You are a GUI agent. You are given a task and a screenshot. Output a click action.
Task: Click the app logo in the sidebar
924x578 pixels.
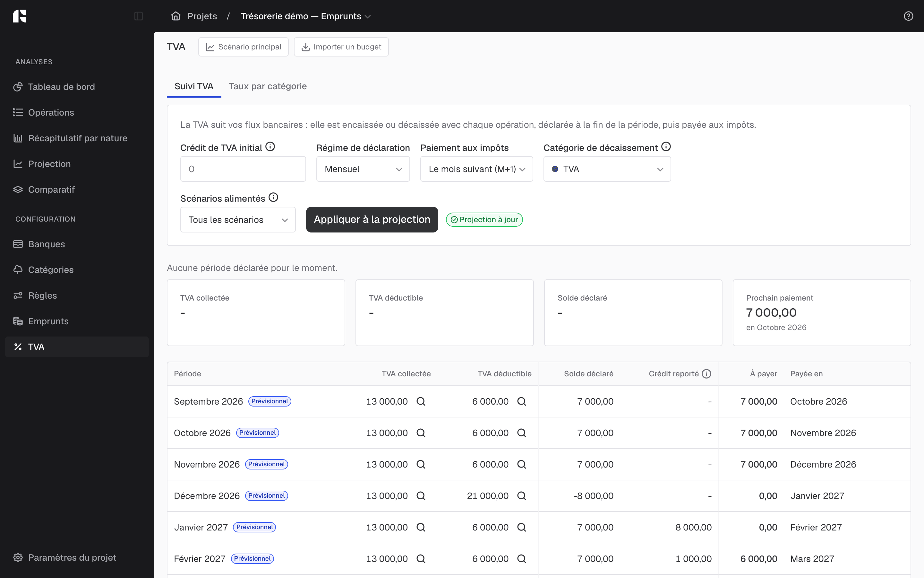coord(19,16)
